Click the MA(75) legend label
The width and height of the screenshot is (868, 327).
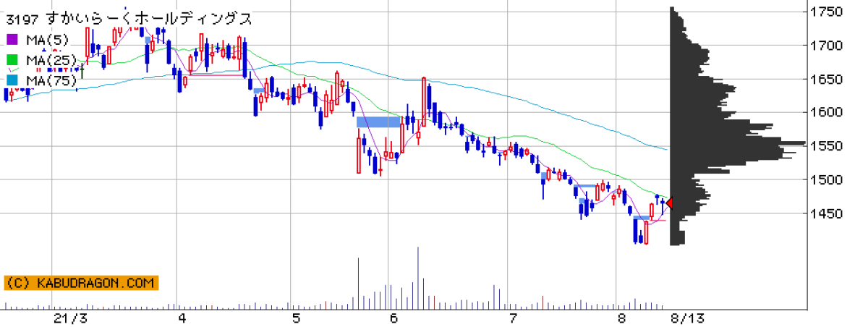pos(51,80)
